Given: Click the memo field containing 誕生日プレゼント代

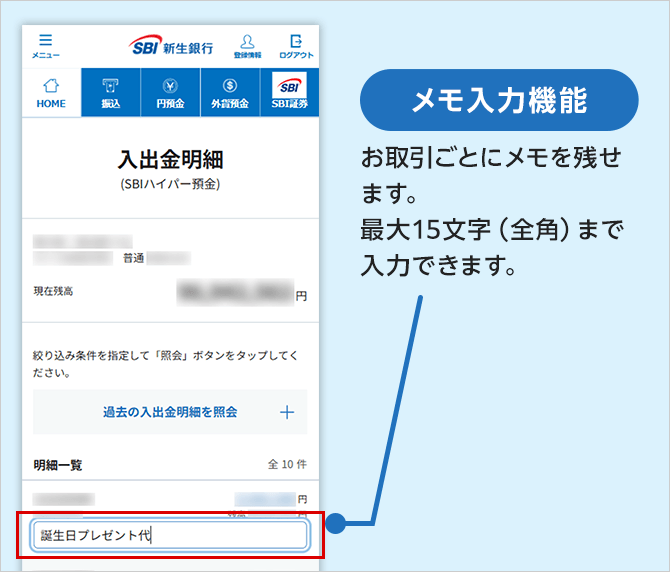Looking at the screenshot, I should 170,535.
